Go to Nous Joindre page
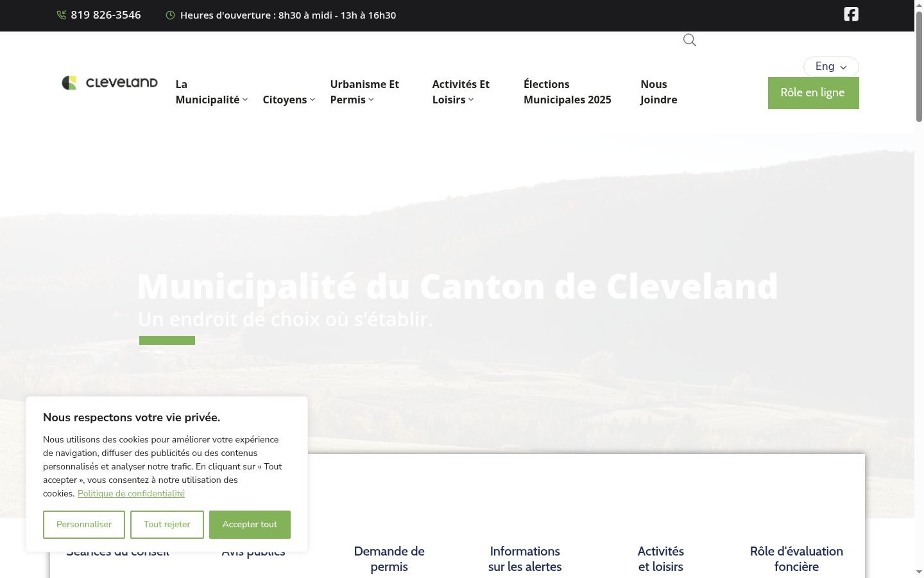924x578 pixels. point(658,92)
